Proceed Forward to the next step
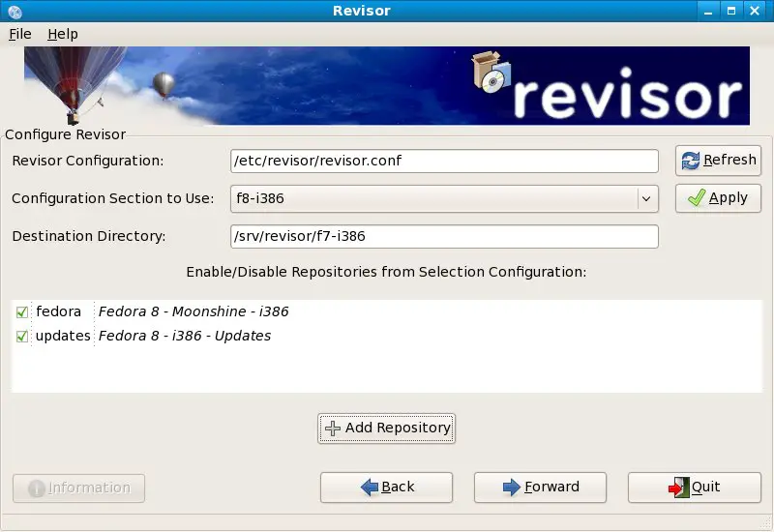The image size is (774, 532). pos(540,488)
